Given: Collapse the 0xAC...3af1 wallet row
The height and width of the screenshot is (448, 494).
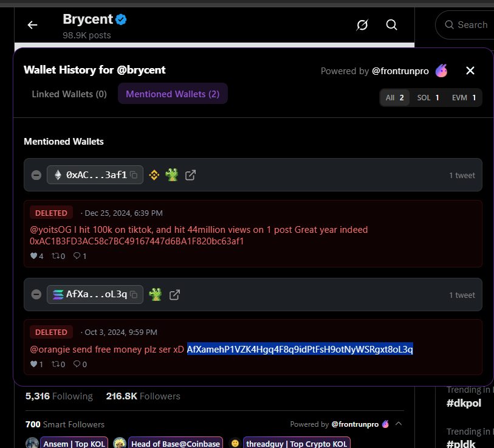Looking at the screenshot, I should 36,175.
